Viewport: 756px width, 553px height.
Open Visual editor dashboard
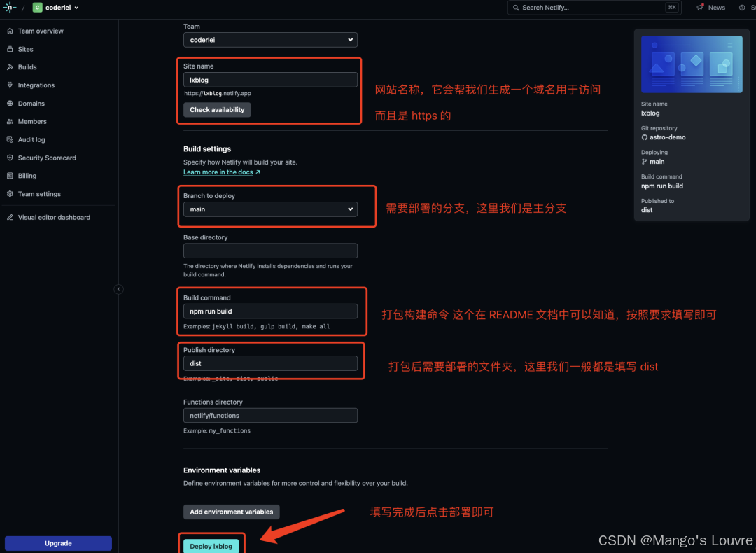point(54,217)
